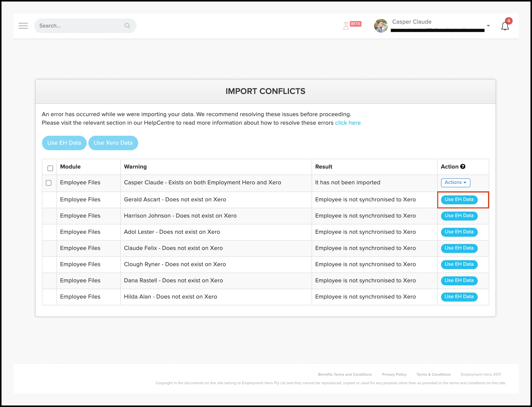Use EH Data for Gerald Ascart

tap(459, 200)
